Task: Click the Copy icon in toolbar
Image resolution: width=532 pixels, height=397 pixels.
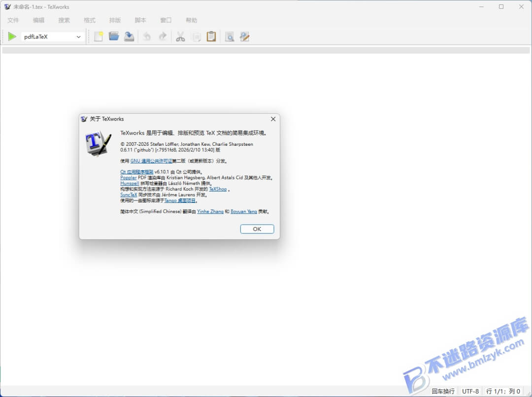Action: tap(197, 36)
